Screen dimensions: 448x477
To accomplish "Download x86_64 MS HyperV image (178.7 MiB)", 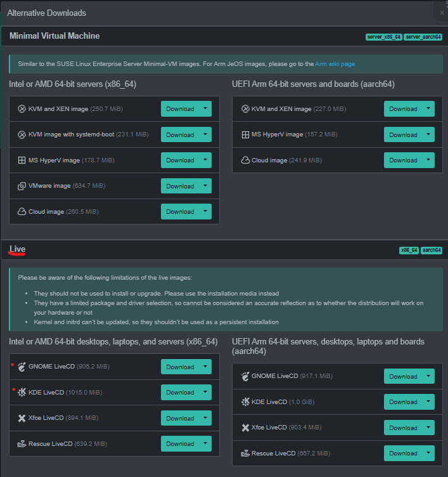I will tap(180, 160).
